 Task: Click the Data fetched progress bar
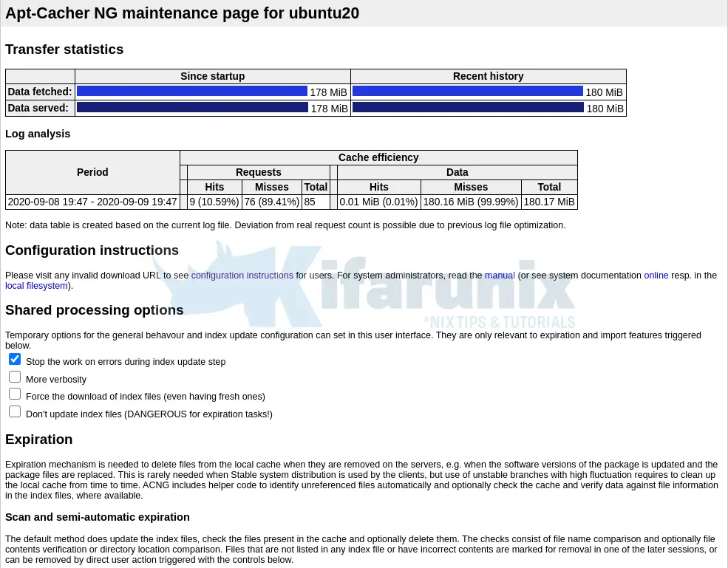click(x=194, y=91)
